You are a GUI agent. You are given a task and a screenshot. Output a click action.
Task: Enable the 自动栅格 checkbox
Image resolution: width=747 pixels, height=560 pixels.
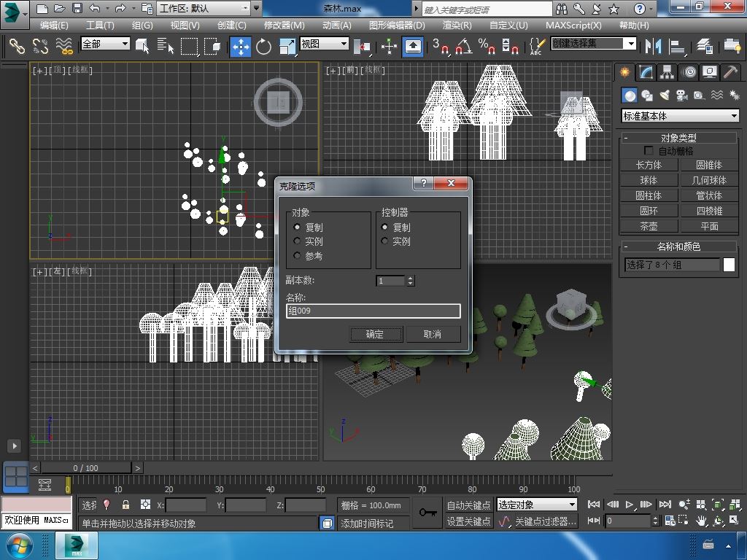pyautogui.click(x=649, y=151)
